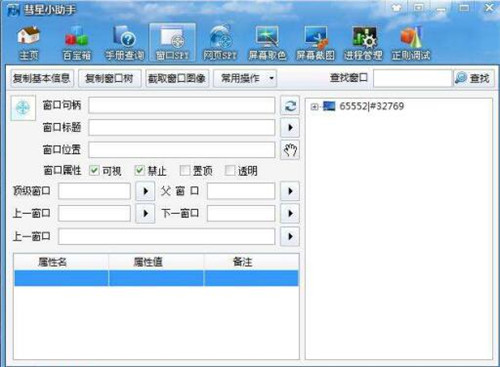Enable the 置顶 checkbox

coord(184,171)
